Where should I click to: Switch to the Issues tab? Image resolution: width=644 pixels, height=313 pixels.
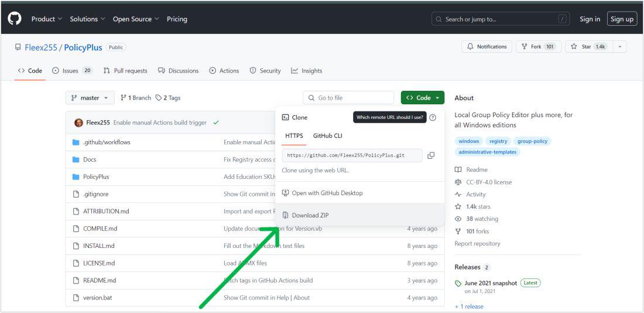click(x=72, y=71)
